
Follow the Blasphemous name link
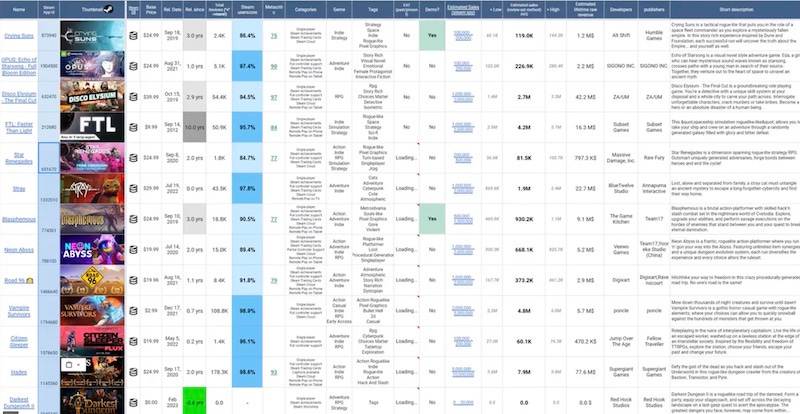[x=19, y=220]
